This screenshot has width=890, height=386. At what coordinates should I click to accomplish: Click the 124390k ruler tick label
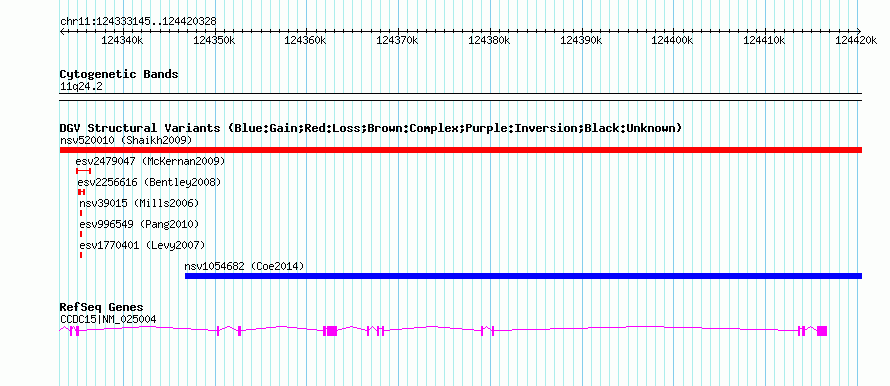point(582,41)
